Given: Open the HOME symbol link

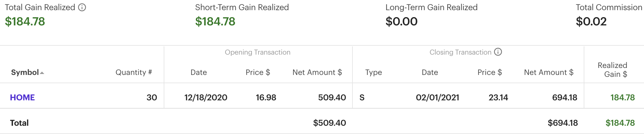Looking at the screenshot, I should pos(22,97).
